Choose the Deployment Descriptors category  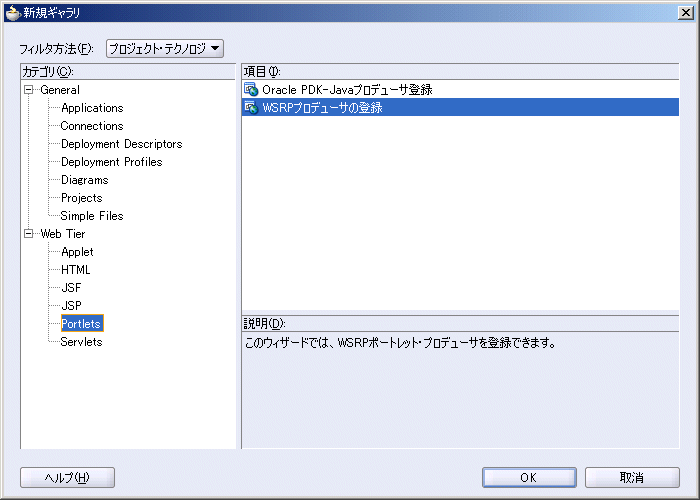tap(121, 144)
